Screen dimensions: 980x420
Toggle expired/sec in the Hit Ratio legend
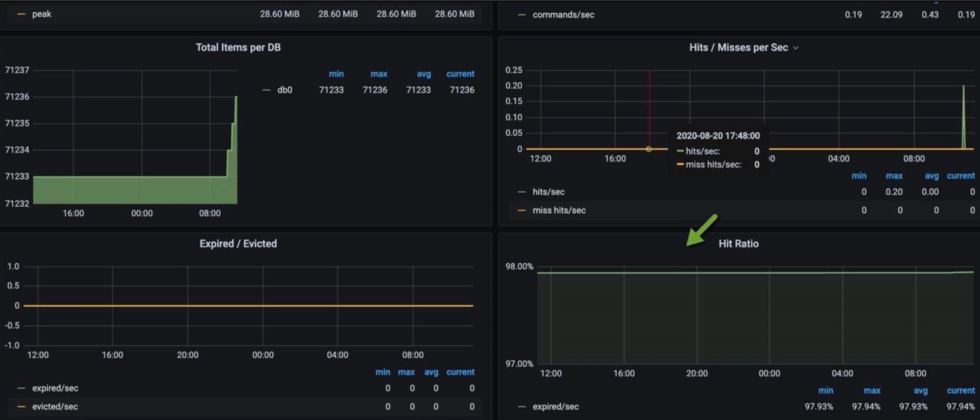tap(555, 406)
